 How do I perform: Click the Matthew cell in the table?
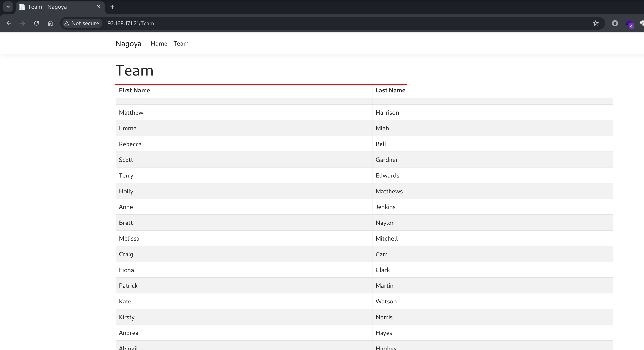(x=131, y=113)
